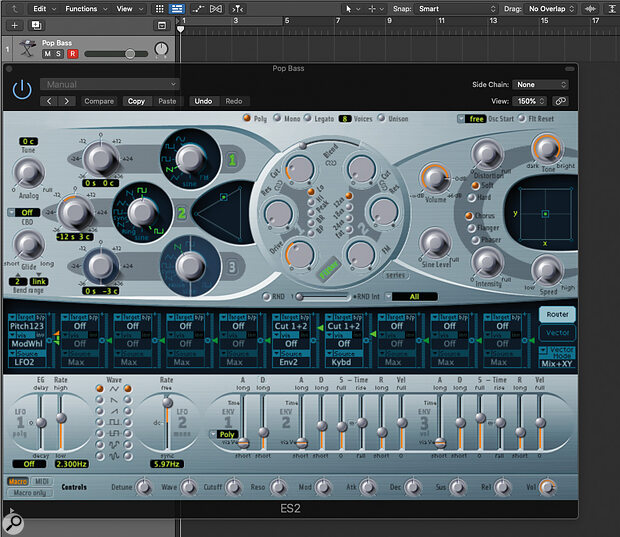Select Flanger effect
Image resolution: width=620 pixels, height=537 pixels.
click(471, 228)
